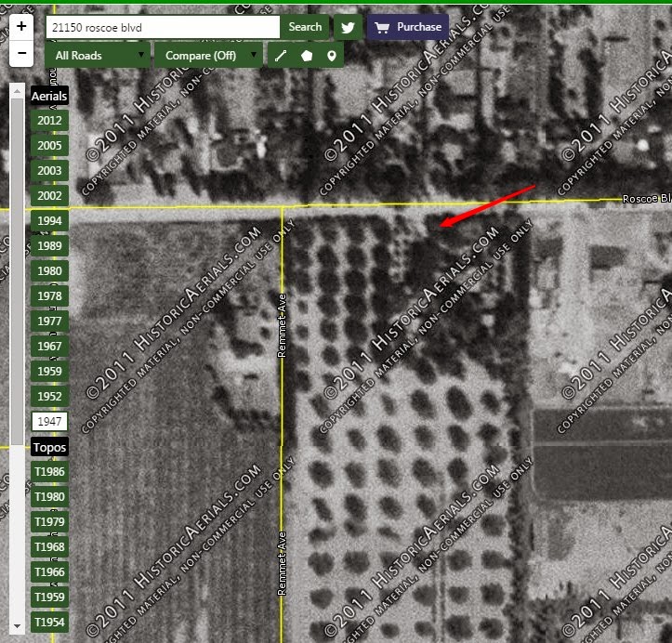The width and height of the screenshot is (672, 643).
Task: Switch to the 1978 aerial
Action: (49, 296)
